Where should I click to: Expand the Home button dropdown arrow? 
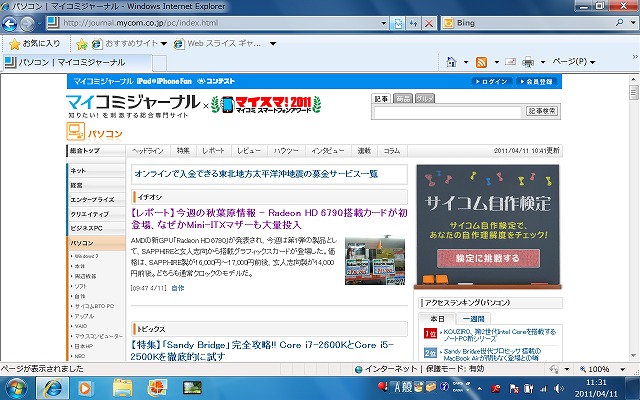(x=466, y=62)
